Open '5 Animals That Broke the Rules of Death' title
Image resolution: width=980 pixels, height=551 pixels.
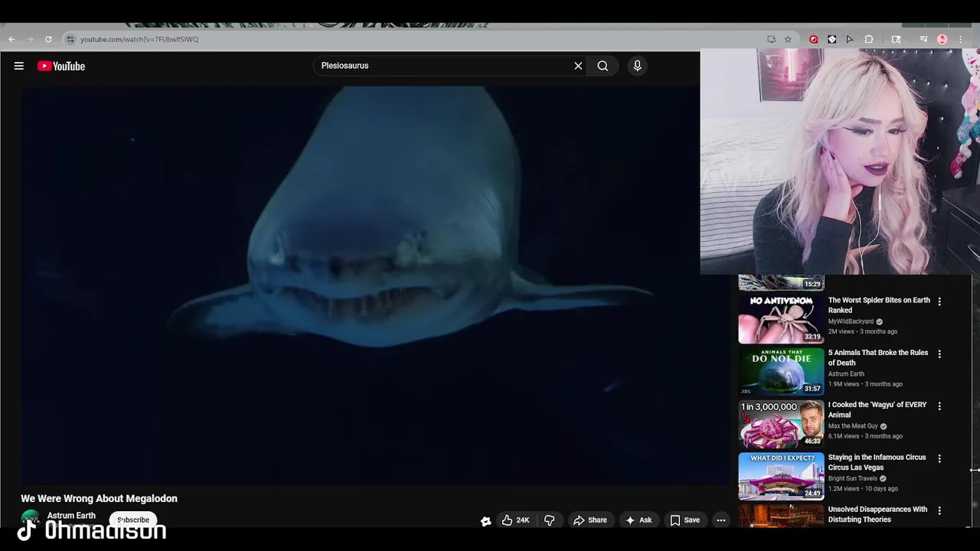pyautogui.click(x=878, y=357)
